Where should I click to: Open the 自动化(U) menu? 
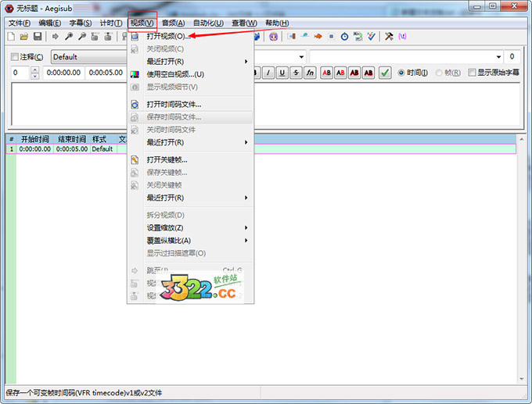pos(208,23)
